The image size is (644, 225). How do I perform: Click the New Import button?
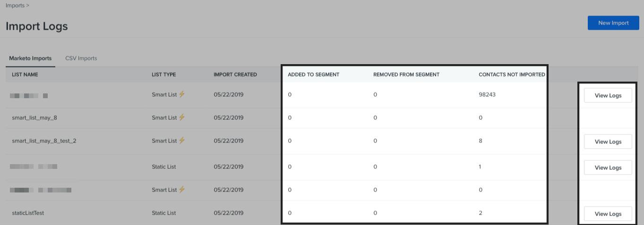click(x=613, y=23)
